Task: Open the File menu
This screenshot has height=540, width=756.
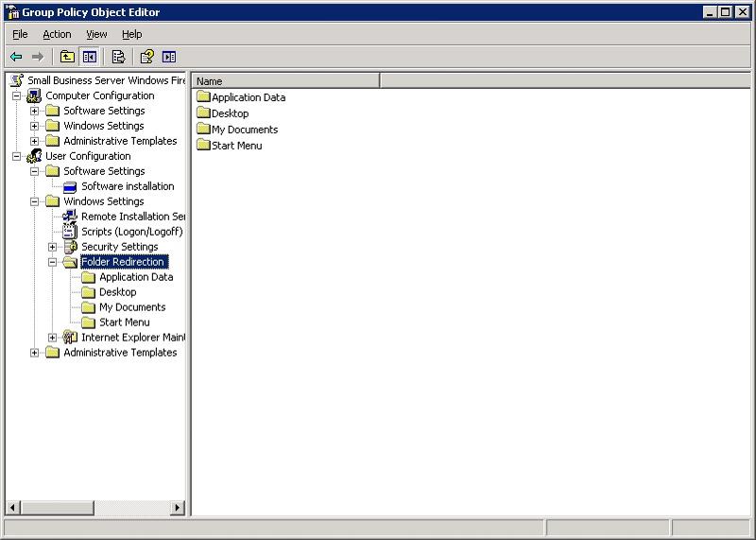Action: tap(20, 34)
